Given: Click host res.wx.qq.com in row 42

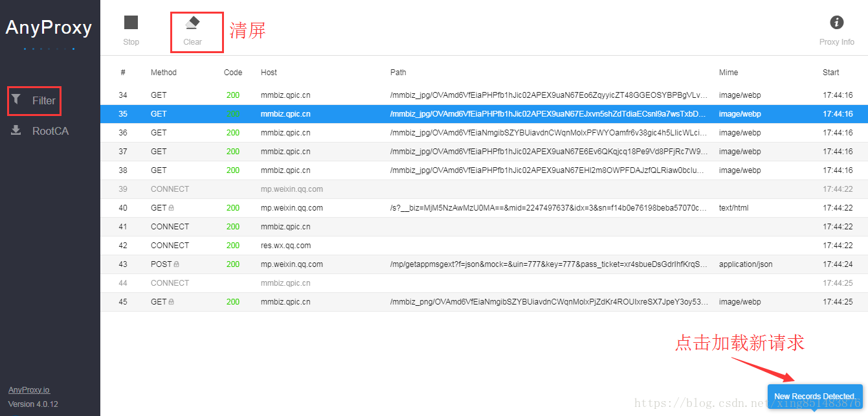Looking at the screenshot, I should 285,246.
